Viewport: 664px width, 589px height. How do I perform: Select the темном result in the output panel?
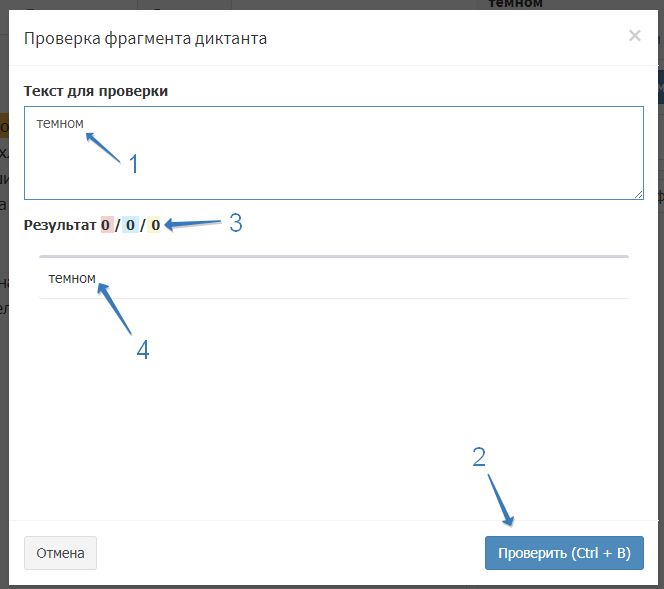tap(72, 279)
